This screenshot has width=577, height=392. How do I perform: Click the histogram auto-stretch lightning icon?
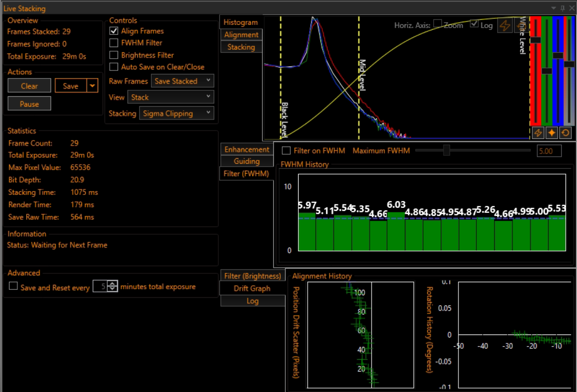click(x=505, y=26)
